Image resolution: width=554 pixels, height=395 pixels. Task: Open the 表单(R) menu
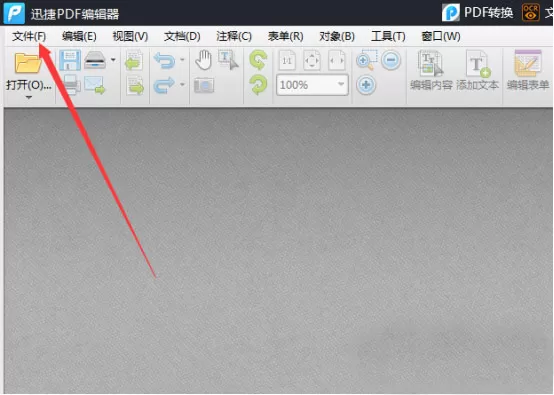click(x=285, y=36)
